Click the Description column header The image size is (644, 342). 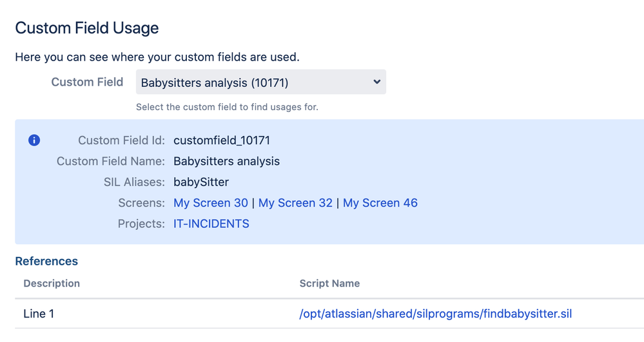52,283
